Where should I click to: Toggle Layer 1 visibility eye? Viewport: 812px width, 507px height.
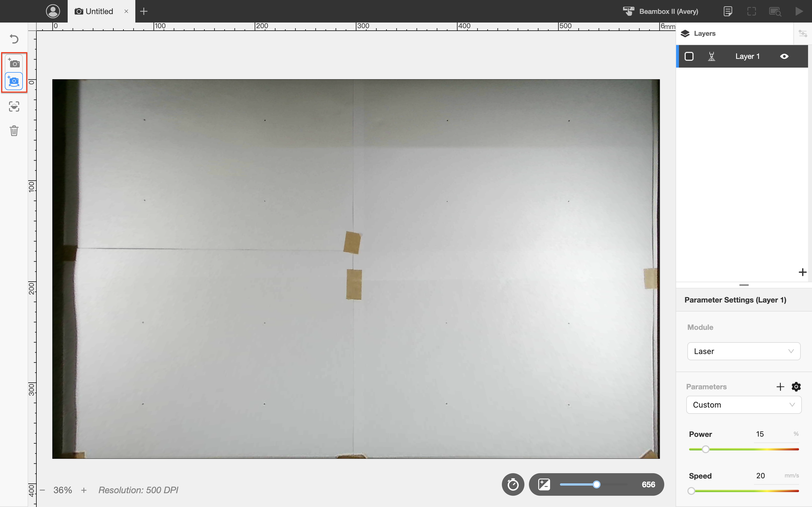coord(784,56)
